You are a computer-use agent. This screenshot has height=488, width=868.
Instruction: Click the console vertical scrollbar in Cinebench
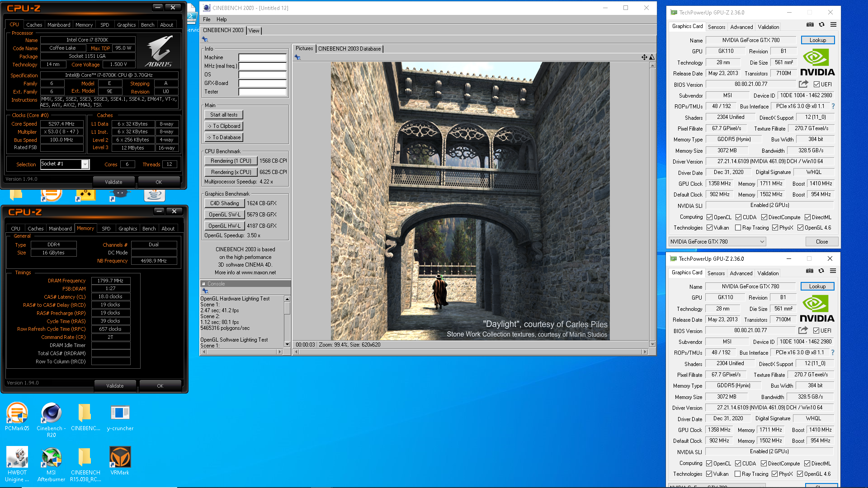(x=287, y=322)
